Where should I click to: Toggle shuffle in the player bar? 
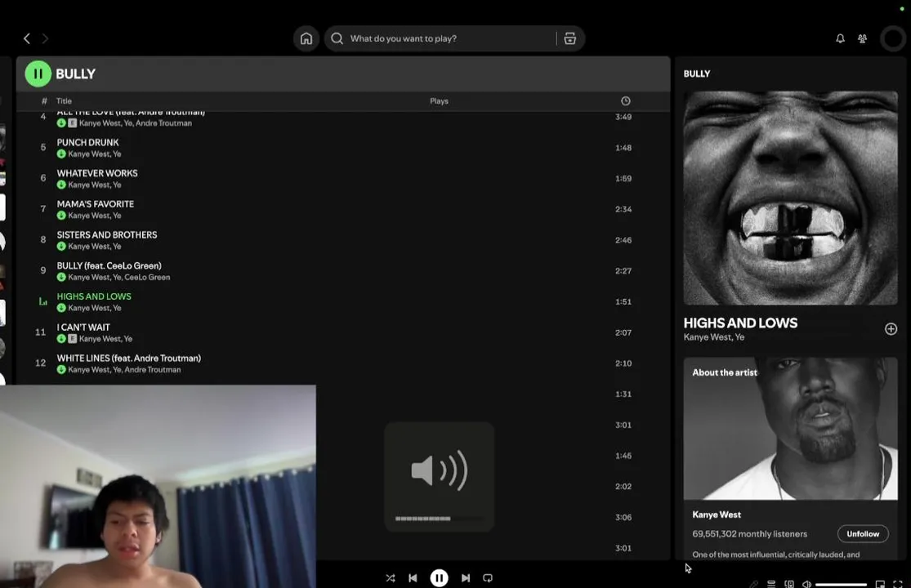pos(391,578)
